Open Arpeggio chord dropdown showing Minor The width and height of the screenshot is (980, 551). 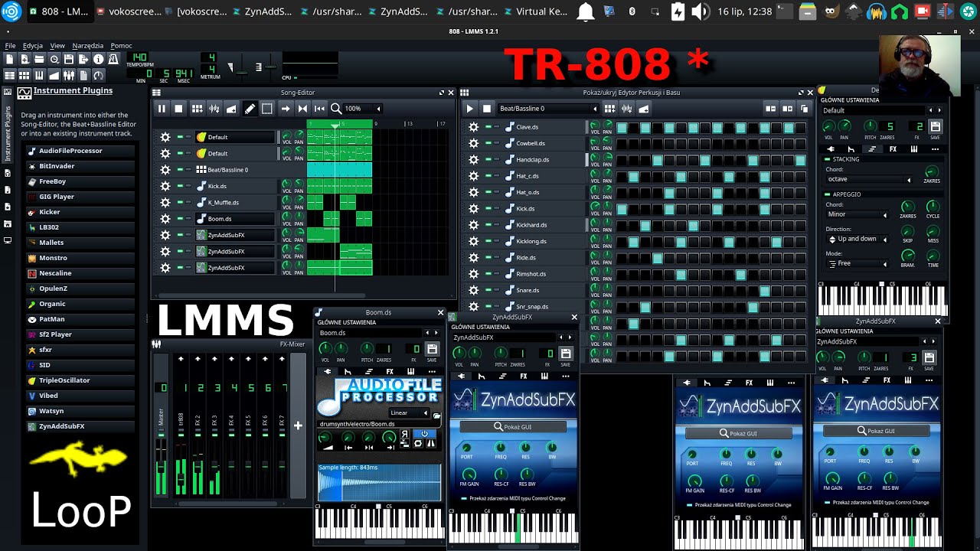point(857,215)
